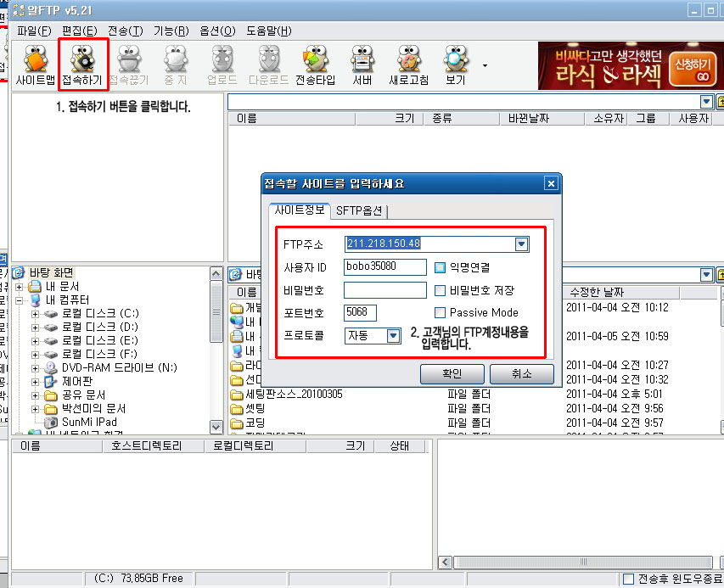Viewport: 724px width, 588px height.
Task: Click 취소 button in dialog
Action: coord(522,374)
